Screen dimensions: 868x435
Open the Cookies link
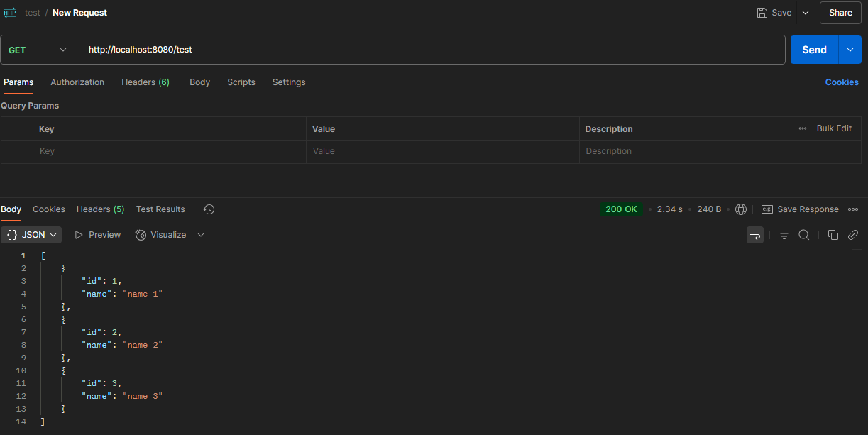tap(842, 82)
